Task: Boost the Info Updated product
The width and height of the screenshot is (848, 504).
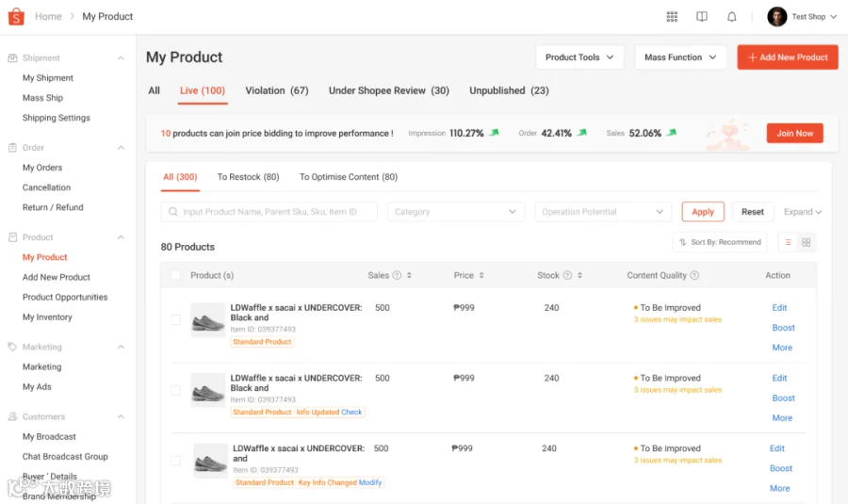Action: (783, 398)
